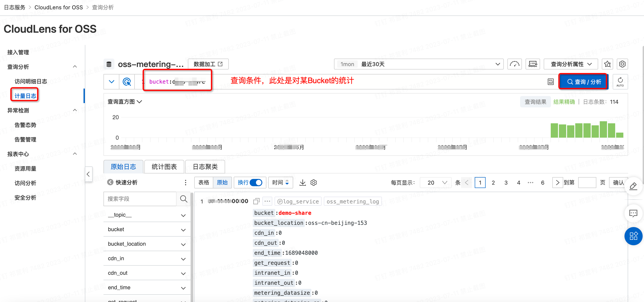
Task: Open the 查询分析属性 dropdown
Action: (x=571, y=64)
